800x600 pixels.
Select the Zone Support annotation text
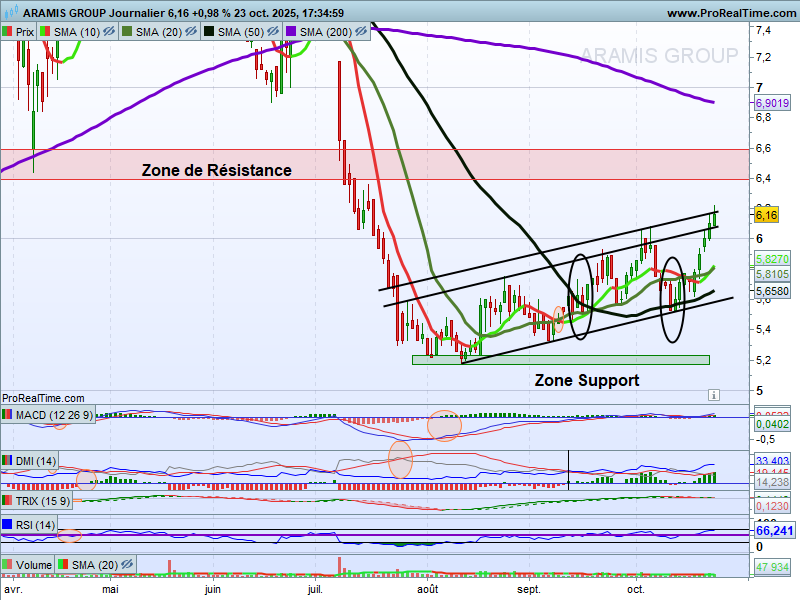point(587,380)
